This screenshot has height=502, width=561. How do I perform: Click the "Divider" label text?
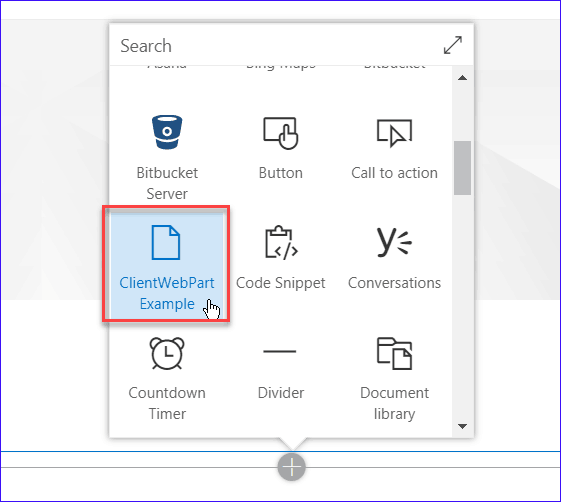[x=280, y=393]
